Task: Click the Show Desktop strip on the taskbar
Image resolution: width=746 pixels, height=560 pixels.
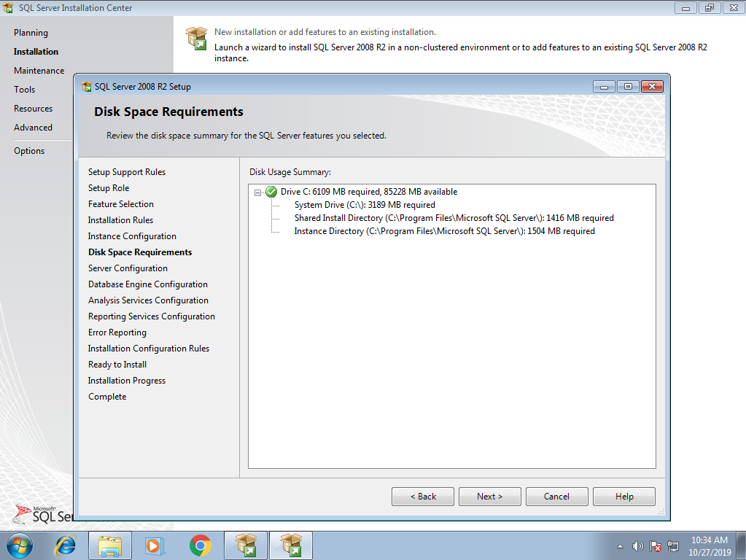Action: click(x=741, y=545)
